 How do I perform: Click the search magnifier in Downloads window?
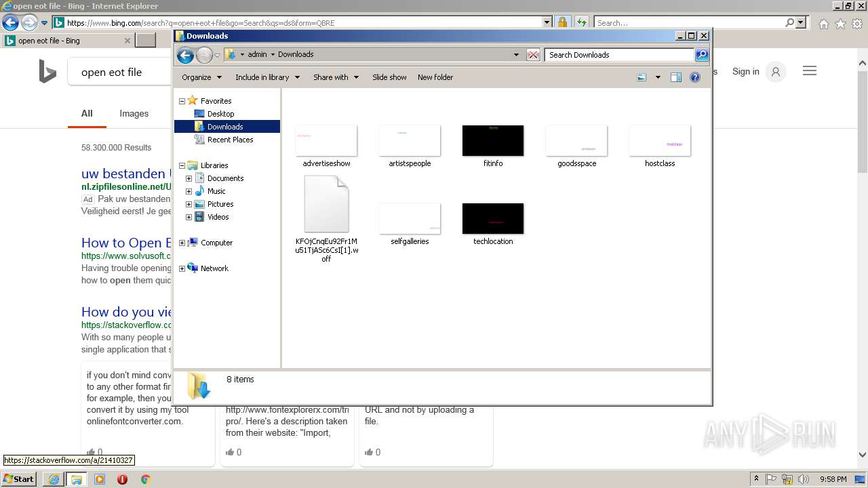point(702,54)
